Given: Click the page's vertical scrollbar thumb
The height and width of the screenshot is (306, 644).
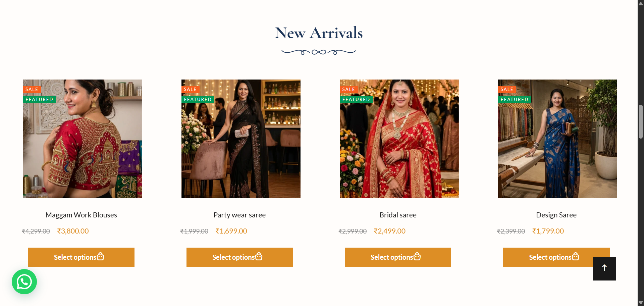Looking at the screenshot, I should click(x=641, y=121).
